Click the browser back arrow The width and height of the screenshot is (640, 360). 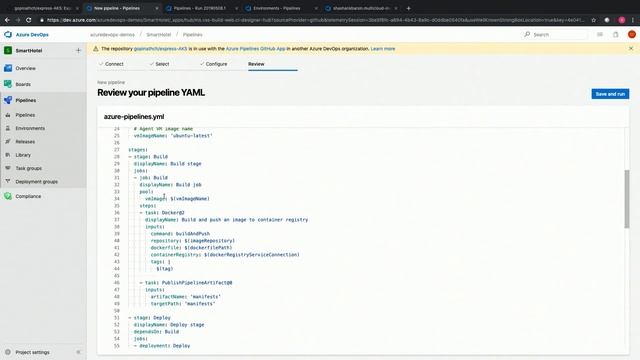tap(7, 20)
